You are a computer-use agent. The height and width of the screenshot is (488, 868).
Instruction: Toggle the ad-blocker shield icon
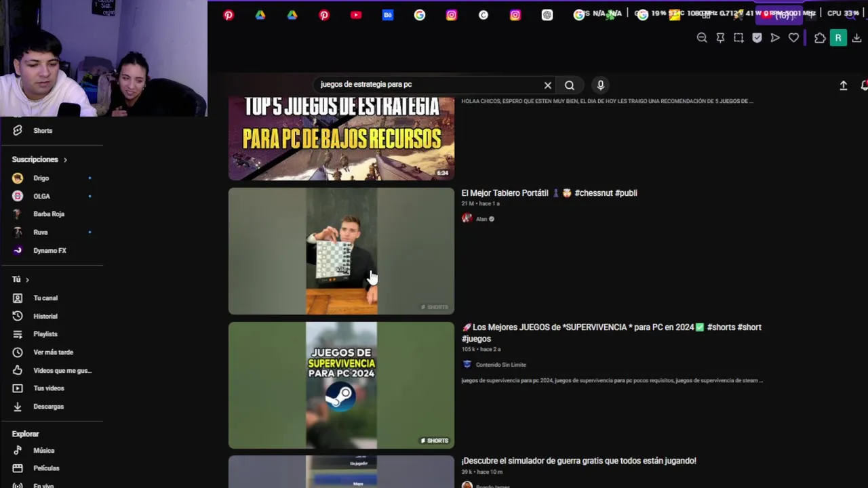pos(757,38)
